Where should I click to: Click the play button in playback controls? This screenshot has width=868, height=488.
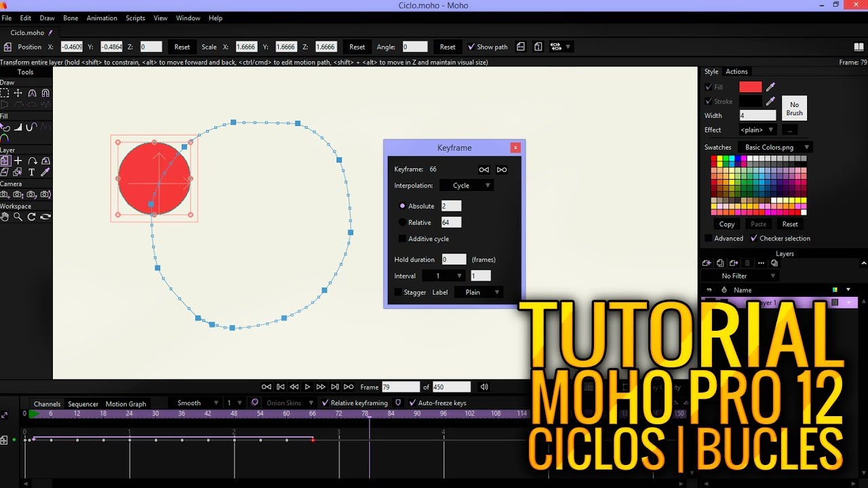307,387
